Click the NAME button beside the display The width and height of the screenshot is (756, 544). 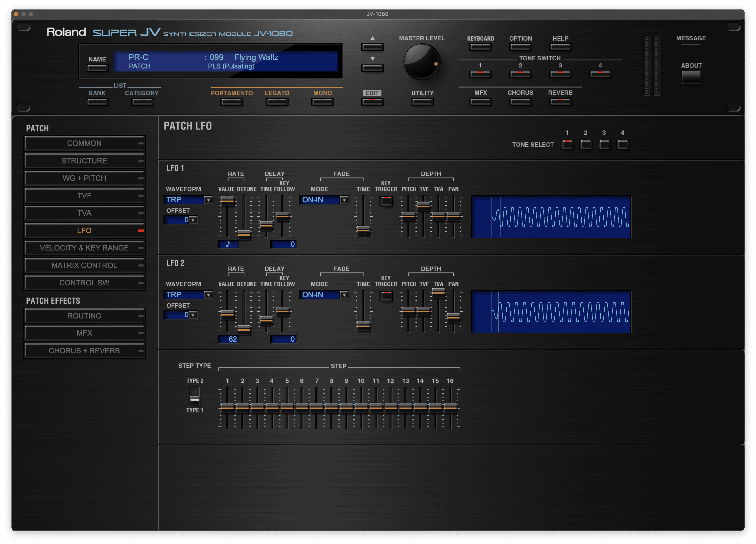click(97, 68)
